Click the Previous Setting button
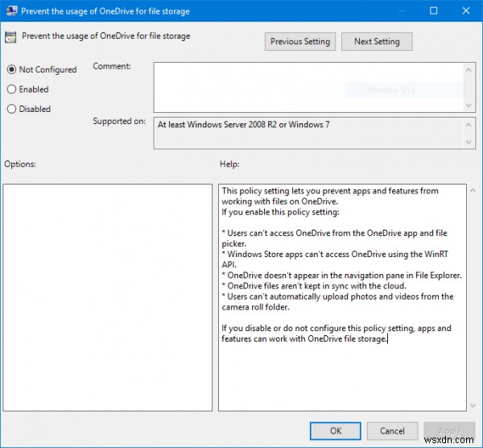 (x=300, y=41)
